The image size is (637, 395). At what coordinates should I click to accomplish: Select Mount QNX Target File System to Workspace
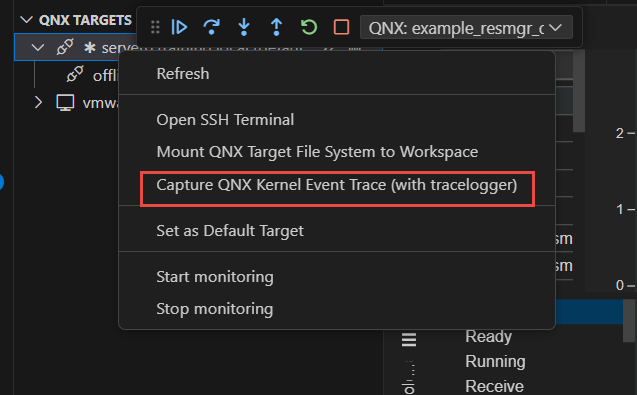tap(317, 152)
